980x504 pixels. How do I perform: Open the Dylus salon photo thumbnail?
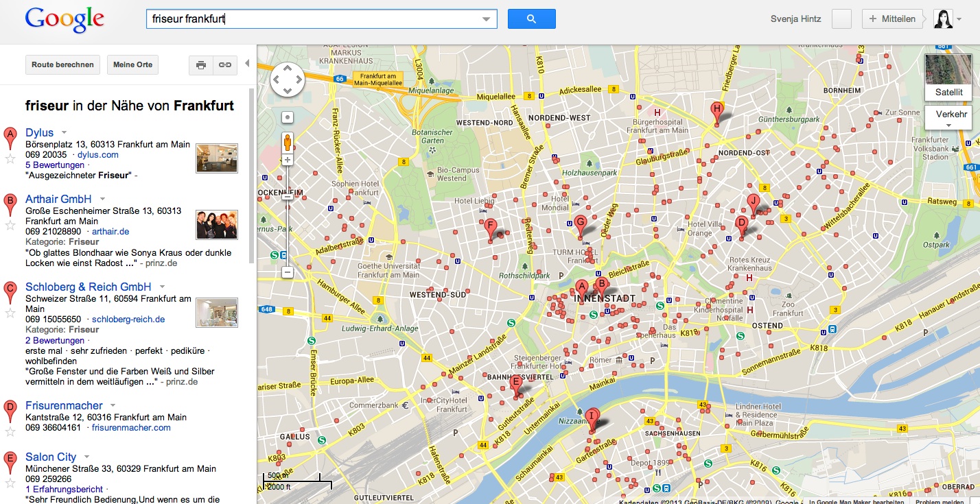tap(217, 158)
